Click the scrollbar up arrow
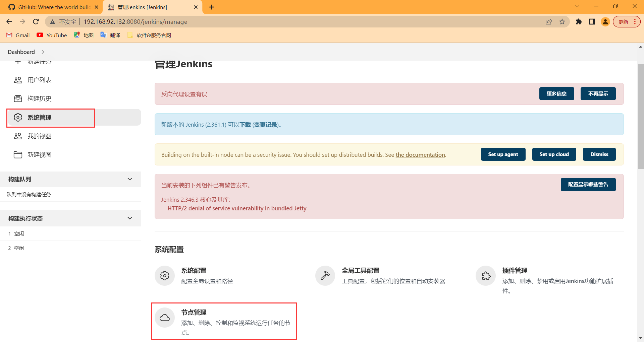 pyautogui.click(x=641, y=47)
